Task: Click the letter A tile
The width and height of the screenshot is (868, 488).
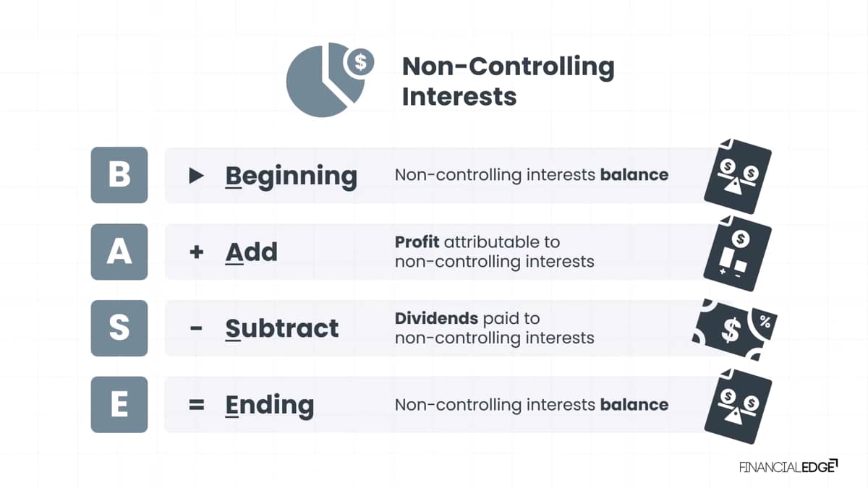Action: (119, 252)
